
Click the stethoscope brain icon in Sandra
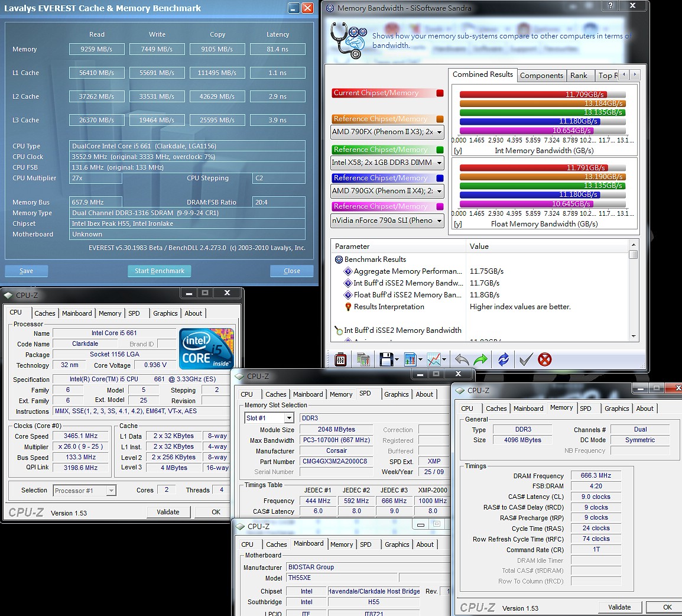349,40
